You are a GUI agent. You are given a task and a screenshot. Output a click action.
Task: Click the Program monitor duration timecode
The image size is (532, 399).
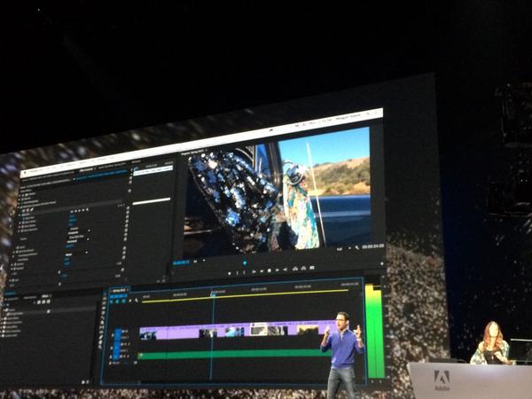pyautogui.click(x=373, y=246)
